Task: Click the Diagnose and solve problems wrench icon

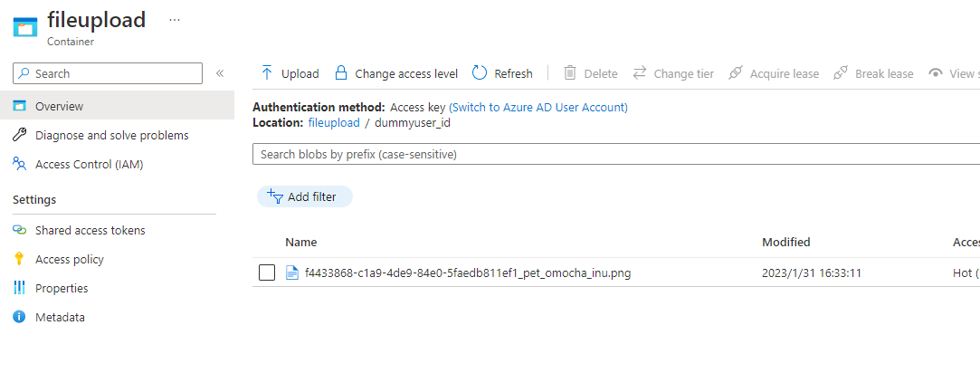Action: pyautogui.click(x=19, y=135)
